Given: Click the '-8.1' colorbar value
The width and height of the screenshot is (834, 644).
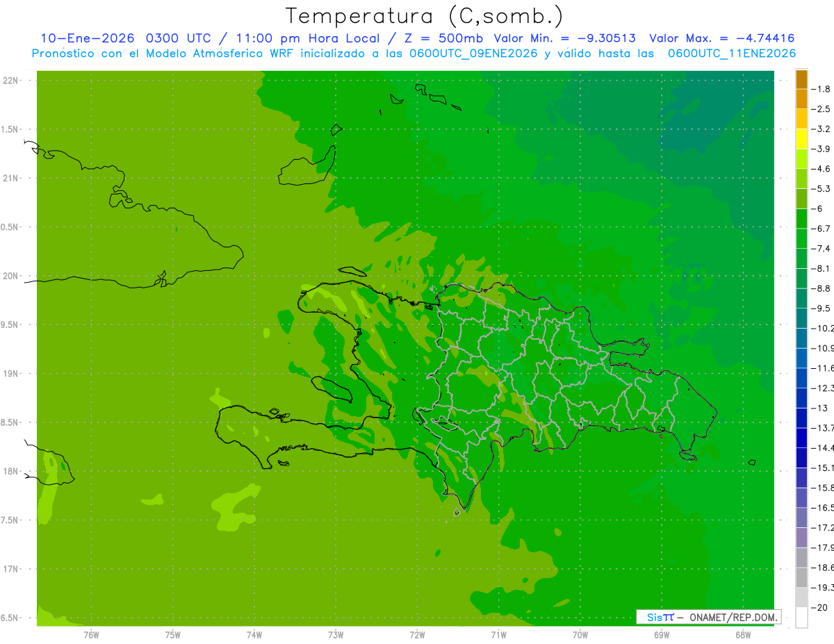Looking at the screenshot, I should pos(821,268).
